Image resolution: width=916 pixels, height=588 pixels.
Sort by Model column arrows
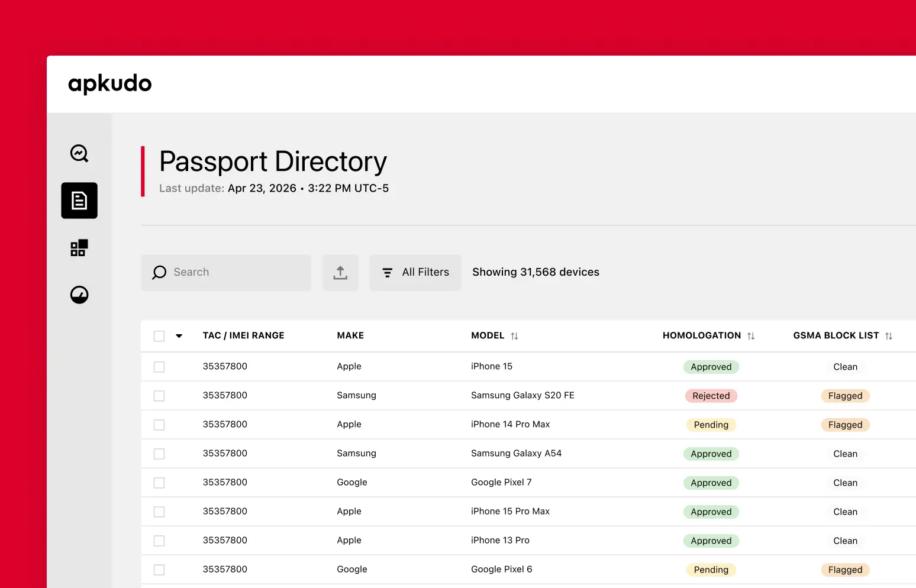click(514, 336)
